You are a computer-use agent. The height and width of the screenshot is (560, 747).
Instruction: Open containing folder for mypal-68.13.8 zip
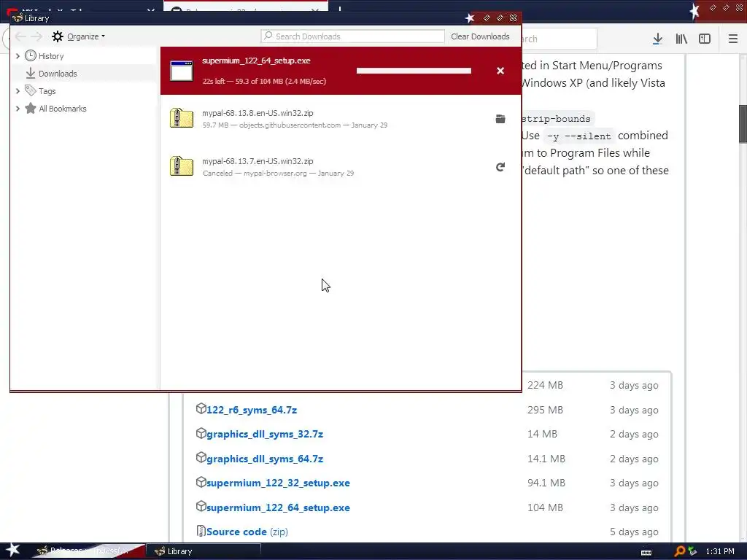(500, 119)
